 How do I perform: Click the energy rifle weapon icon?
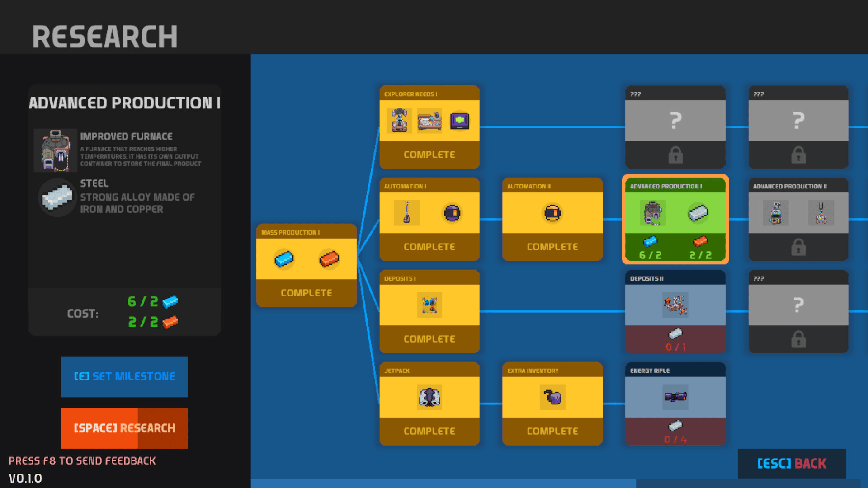675,397
